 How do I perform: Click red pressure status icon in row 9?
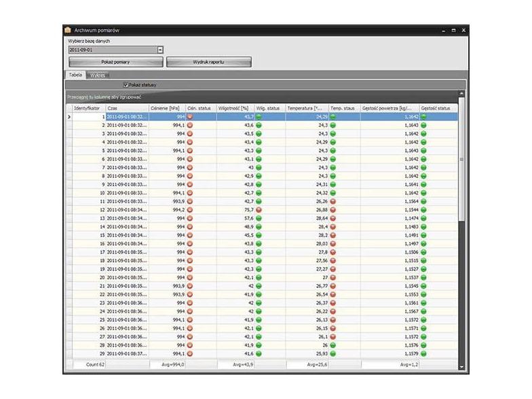coord(190,185)
